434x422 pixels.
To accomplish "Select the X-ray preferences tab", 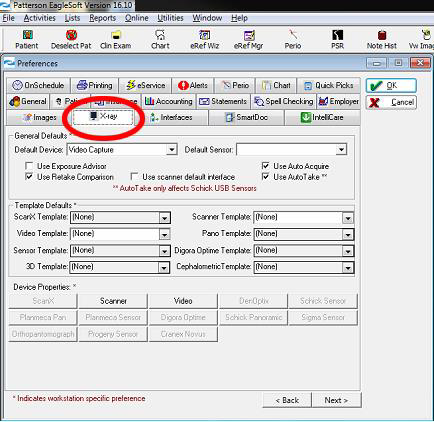I will click(x=103, y=117).
